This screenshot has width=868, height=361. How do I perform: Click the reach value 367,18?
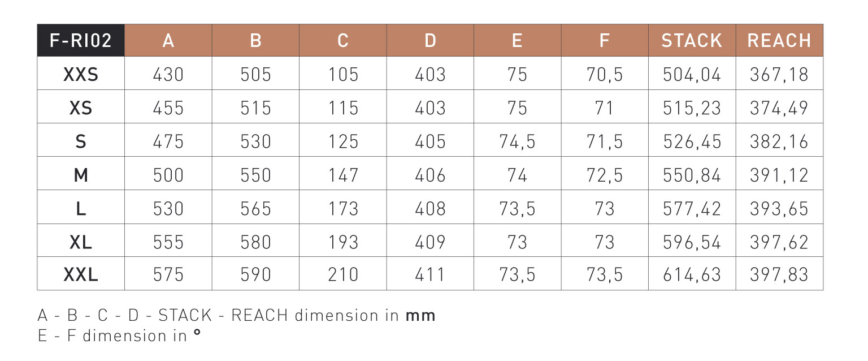coord(779,75)
